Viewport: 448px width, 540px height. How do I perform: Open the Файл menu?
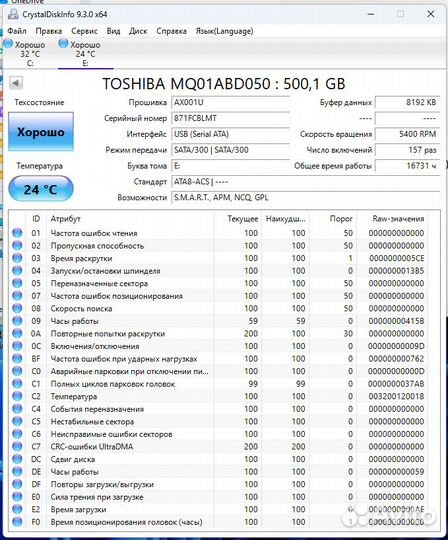[x=17, y=31]
